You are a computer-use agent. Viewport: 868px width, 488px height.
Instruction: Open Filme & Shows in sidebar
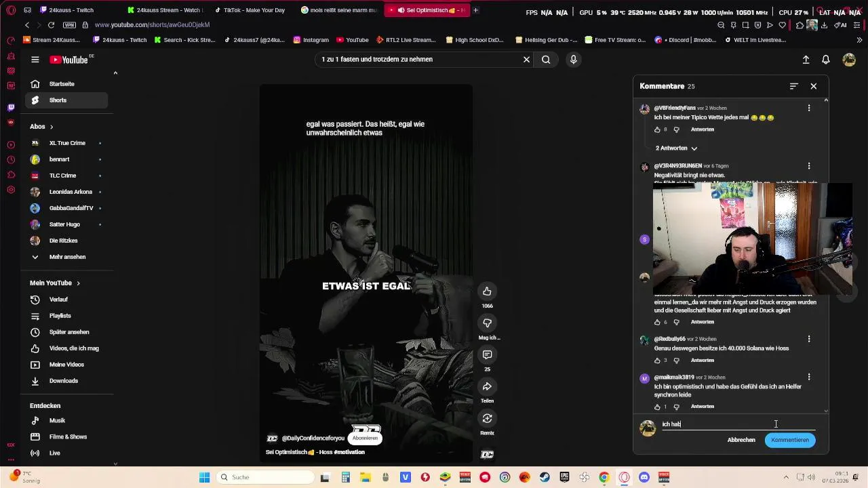click(66, 437)
